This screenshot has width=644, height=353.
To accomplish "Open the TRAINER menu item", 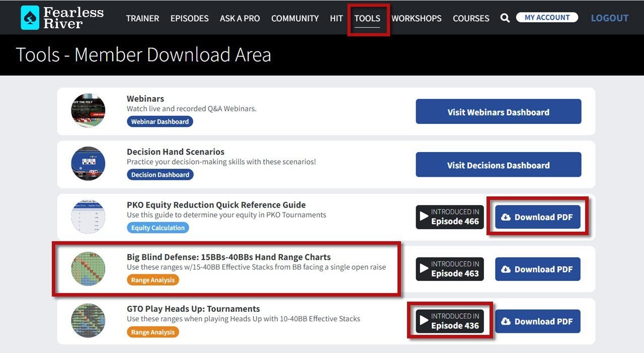I will point(142,18).
